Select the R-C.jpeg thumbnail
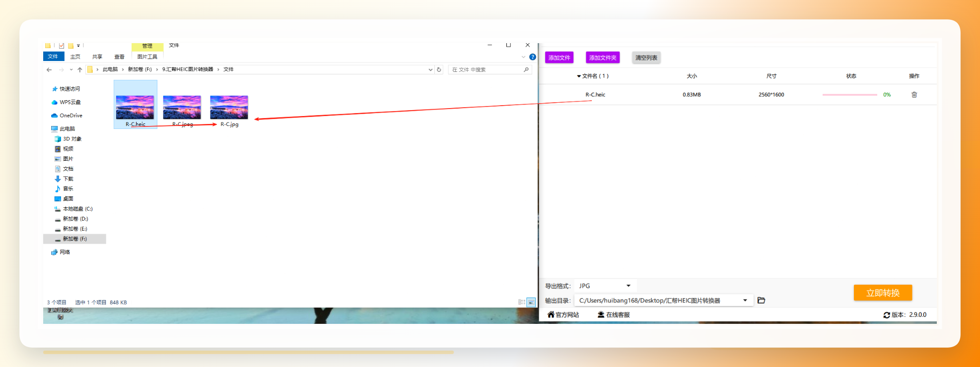 pyautogui.click(x=182, y=107)
